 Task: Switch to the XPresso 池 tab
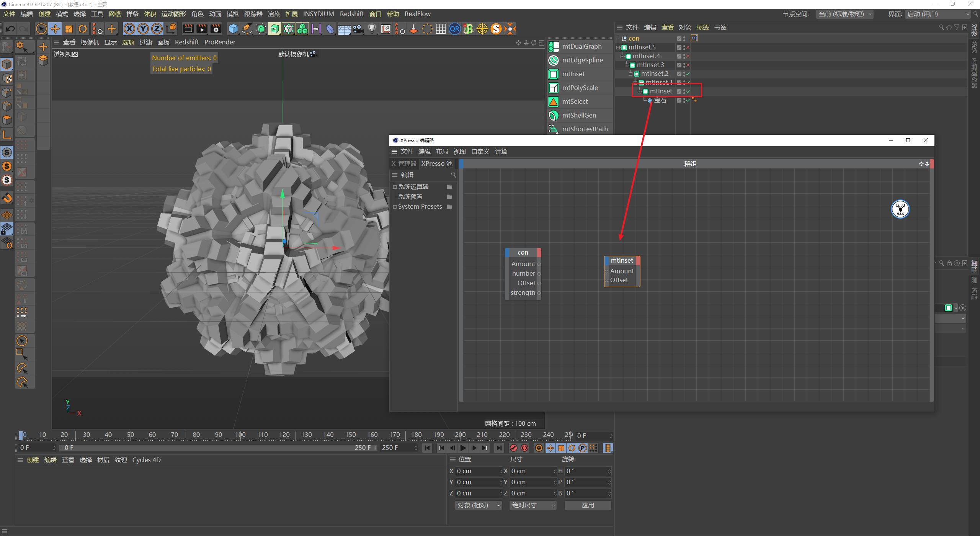coord(437,163)
